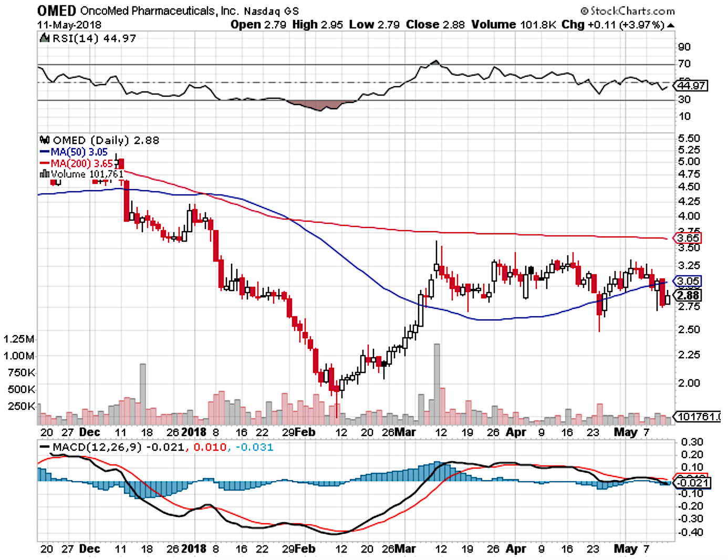
Task: Click the 2.88 last price tag on the price axis
Action: click(688, 295)
